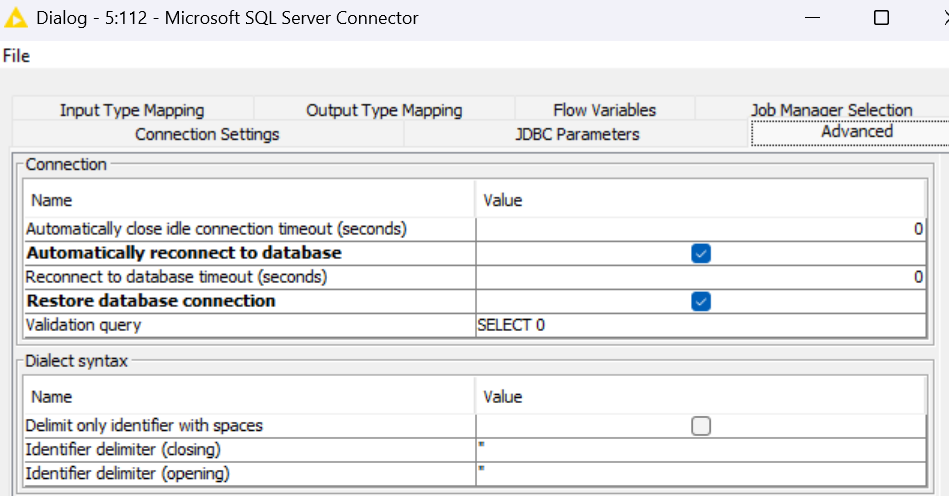Click the KNIME warning triangle icon in title bar
949x496 pixels.
[x=16, y=18]
